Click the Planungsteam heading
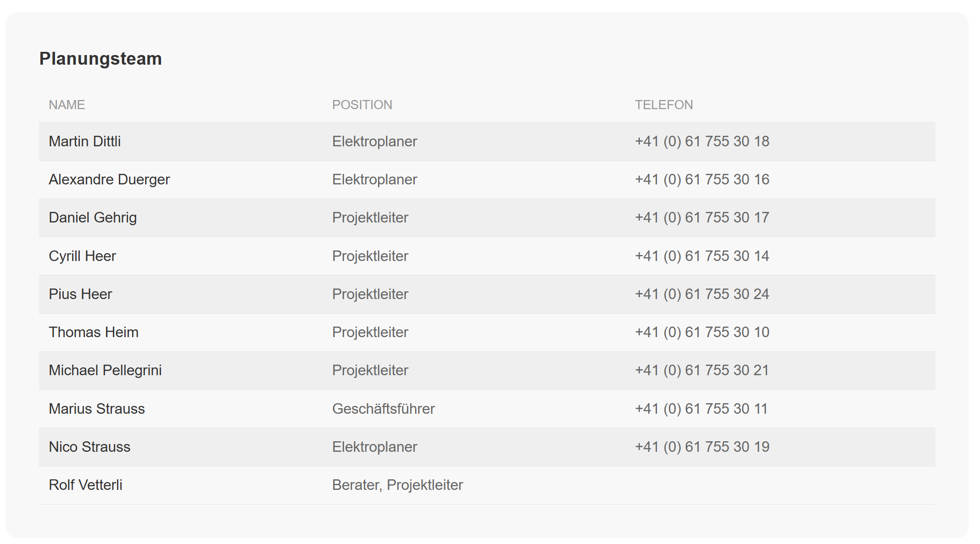This screenshot has width=980, height=544. pos(100,59)
